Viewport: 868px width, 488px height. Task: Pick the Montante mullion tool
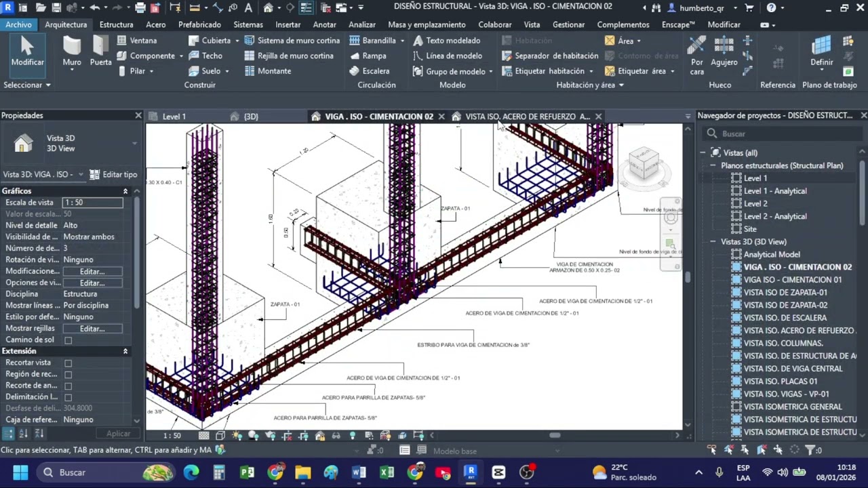point(267,70)
